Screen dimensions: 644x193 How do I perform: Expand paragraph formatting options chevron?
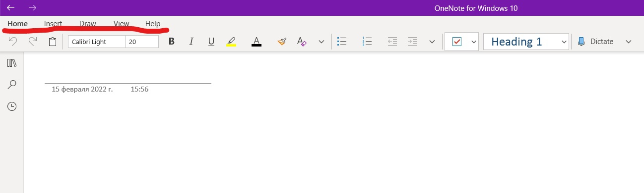point(432,42)
